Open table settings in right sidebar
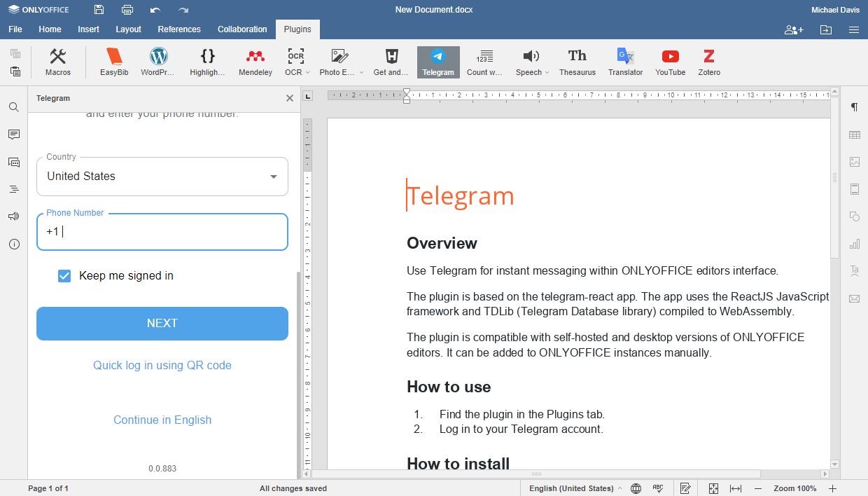 click(854, 135)
